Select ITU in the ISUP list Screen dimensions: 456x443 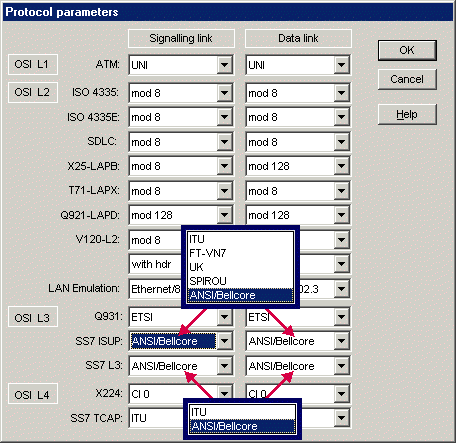click(x=240, y=239)
